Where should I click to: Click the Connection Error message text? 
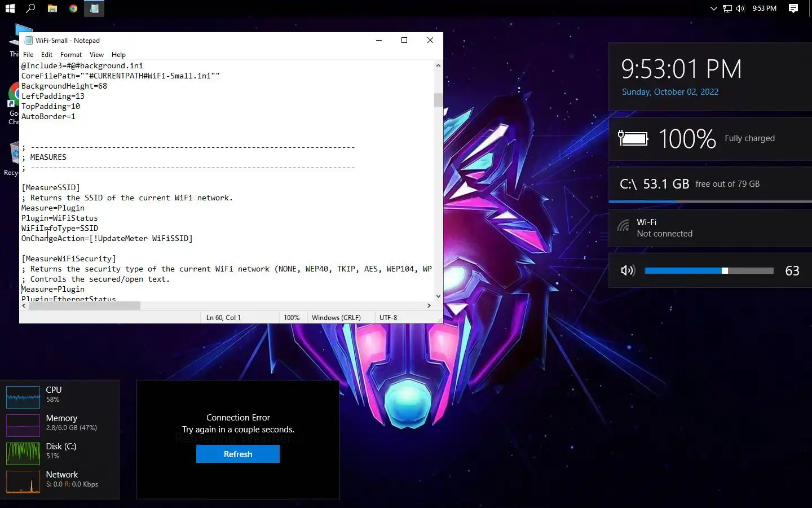238,418
